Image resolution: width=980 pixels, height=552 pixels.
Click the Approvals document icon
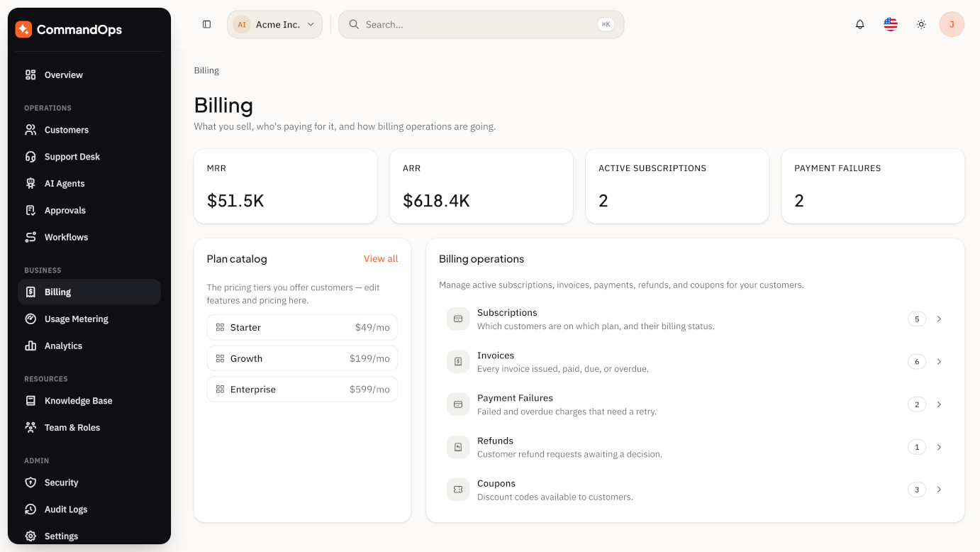[x=30, y=210]
